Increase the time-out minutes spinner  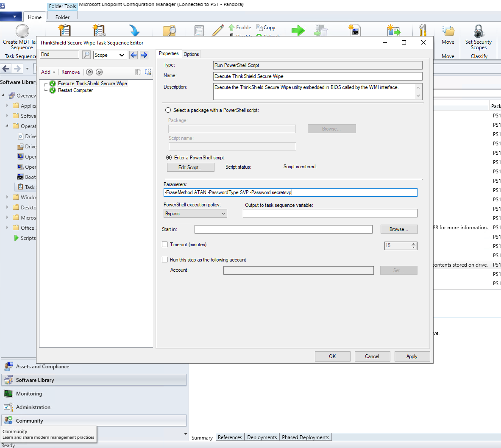tap(413, 244)
